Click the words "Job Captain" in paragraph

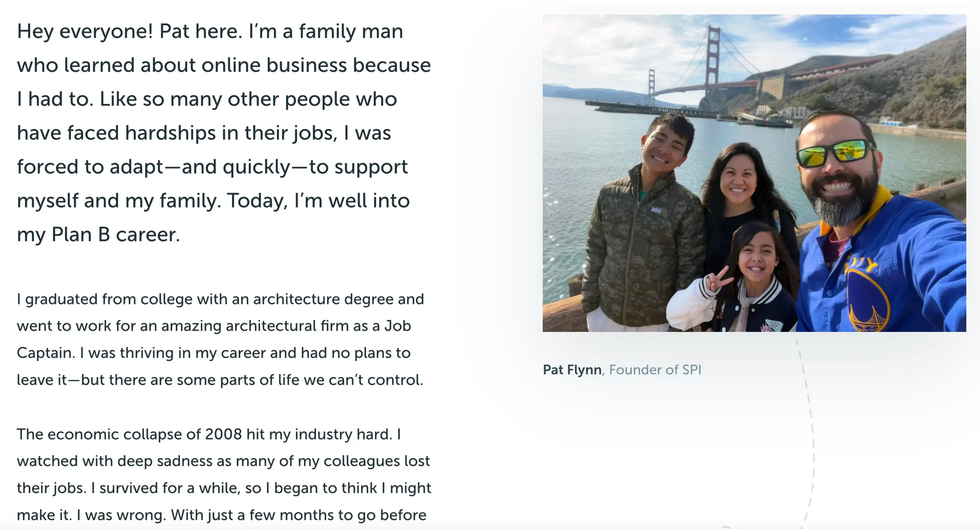pos(397,326)
